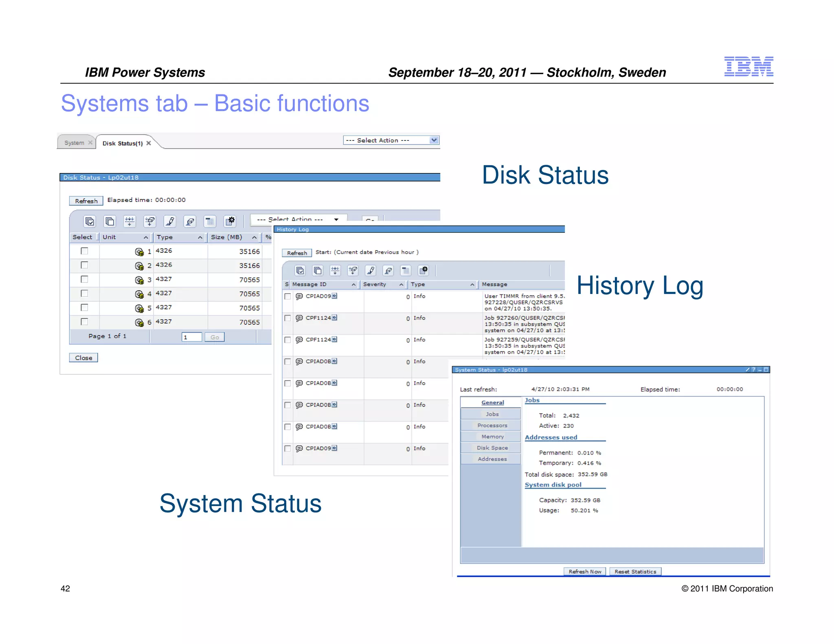Open the Addresses used link

click(x=551, y=438)
